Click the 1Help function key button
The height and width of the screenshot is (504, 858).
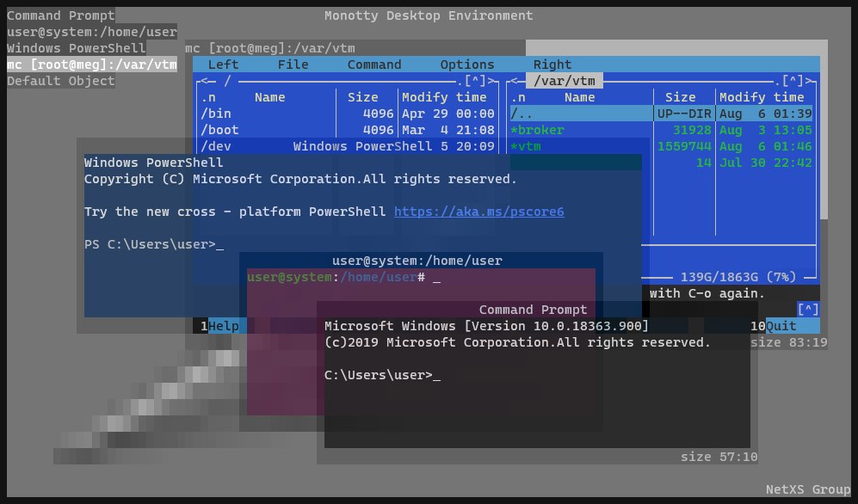(219, 326)
